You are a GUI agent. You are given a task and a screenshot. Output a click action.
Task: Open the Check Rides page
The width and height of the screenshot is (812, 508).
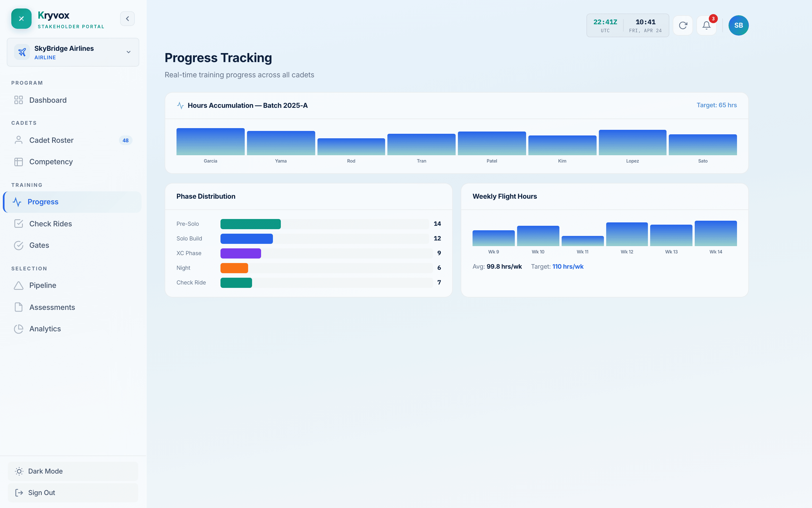(x=72, y=224)
